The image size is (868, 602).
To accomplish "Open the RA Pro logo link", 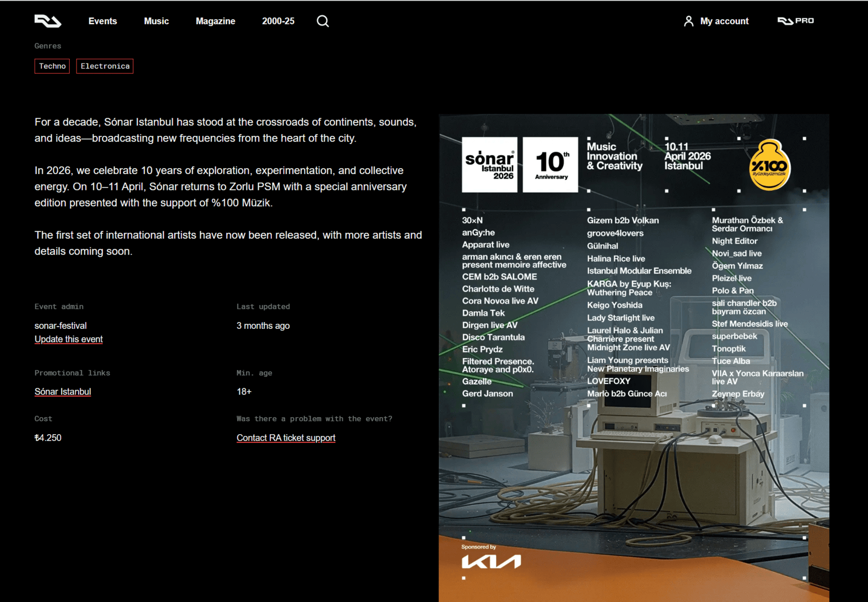I will click(796, 21).
